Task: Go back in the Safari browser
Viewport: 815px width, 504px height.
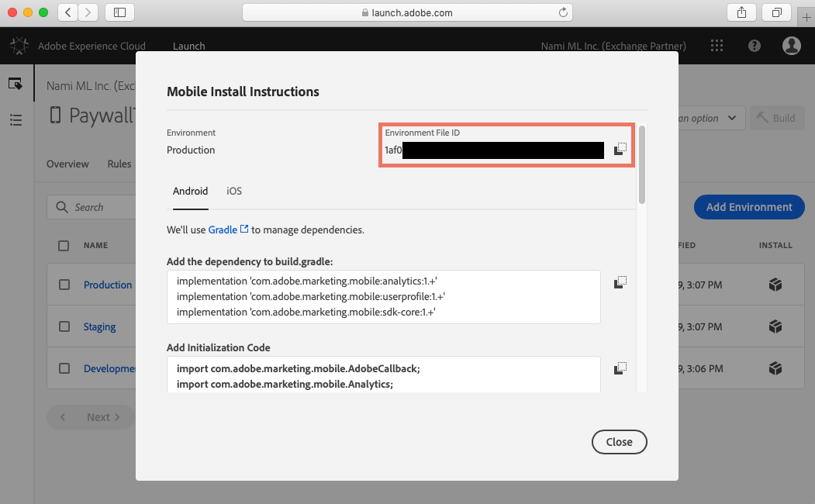Action: click(68, 12)
